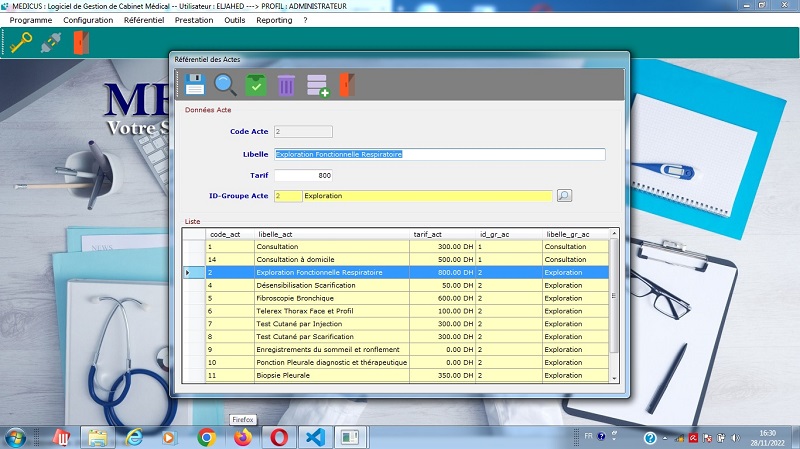Click the FR language indicator
The width and height of the screenshot is (800, 449).
click(588, 436)
